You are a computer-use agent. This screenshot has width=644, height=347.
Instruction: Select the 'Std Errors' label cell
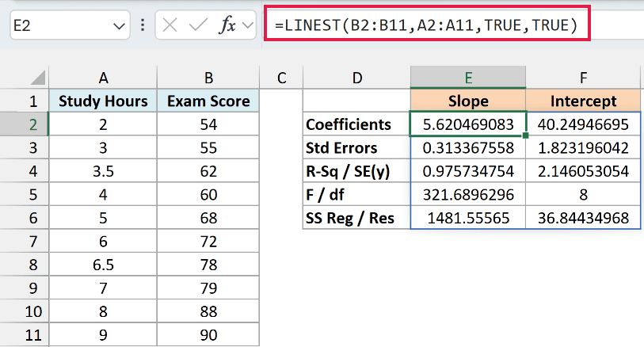coord(357,148)
